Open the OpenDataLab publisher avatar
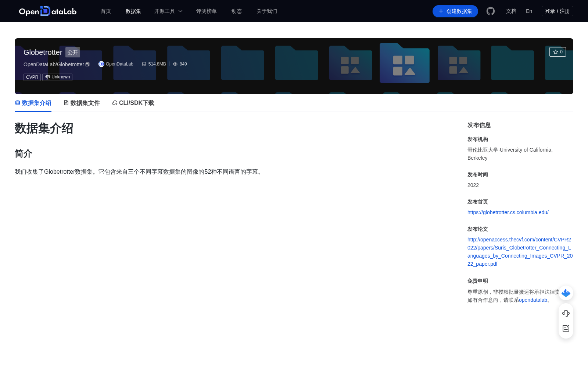Screen dimensions: 588x368 coord(101,64)
